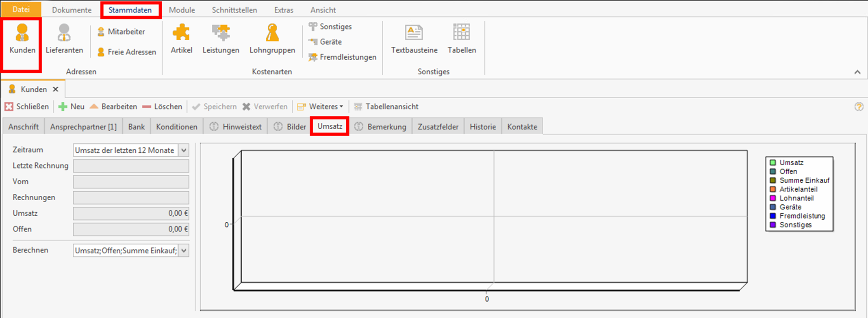Viewport: 868px width, 318px height.
Task: Click the help question mark icon
Action: pyautogui.click(x=859, y=107)
